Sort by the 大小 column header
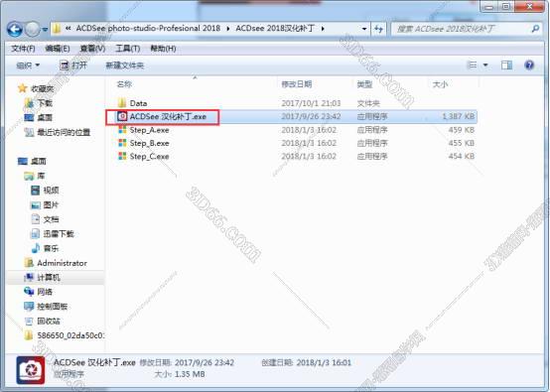The image size is (550, 392). tap(440, 84)
